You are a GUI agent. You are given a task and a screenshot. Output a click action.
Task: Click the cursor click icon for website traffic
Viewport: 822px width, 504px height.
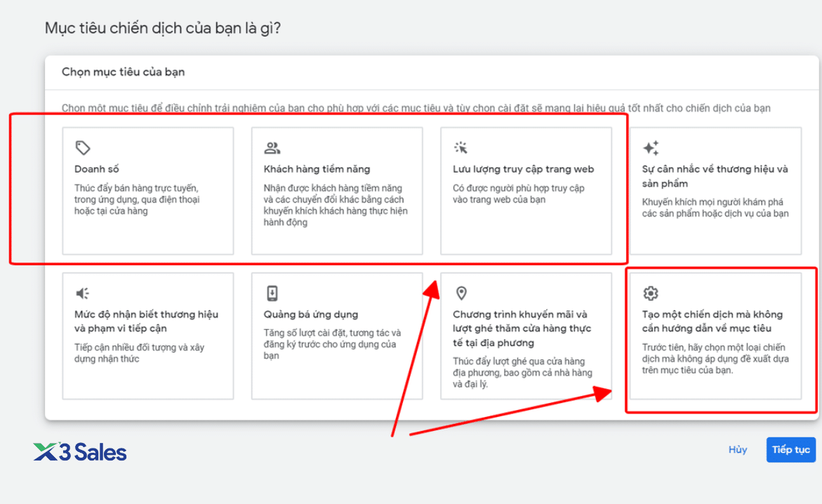460,148
